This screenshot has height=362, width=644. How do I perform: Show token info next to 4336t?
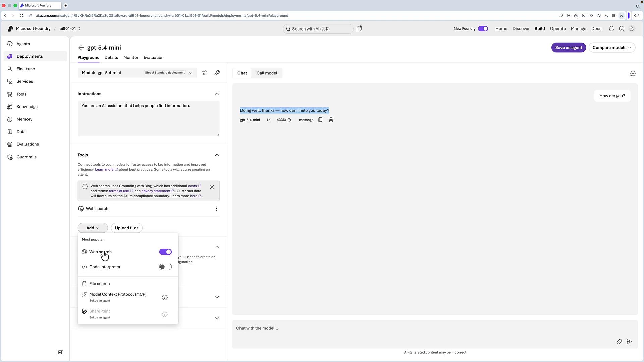click(289, 120)
